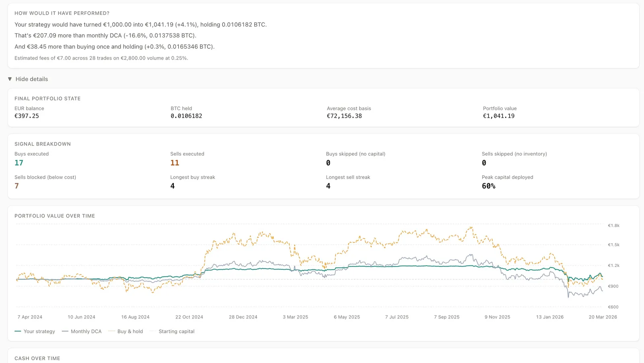Toggle Buy & hold visibility in the chart legend
The image size is (644, 363).
point(130,331)
